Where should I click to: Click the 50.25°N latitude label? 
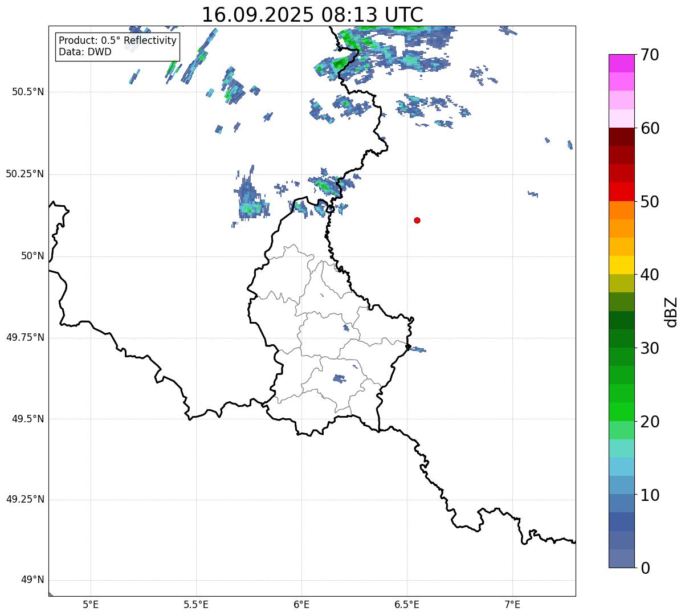(x=25, y=174)
